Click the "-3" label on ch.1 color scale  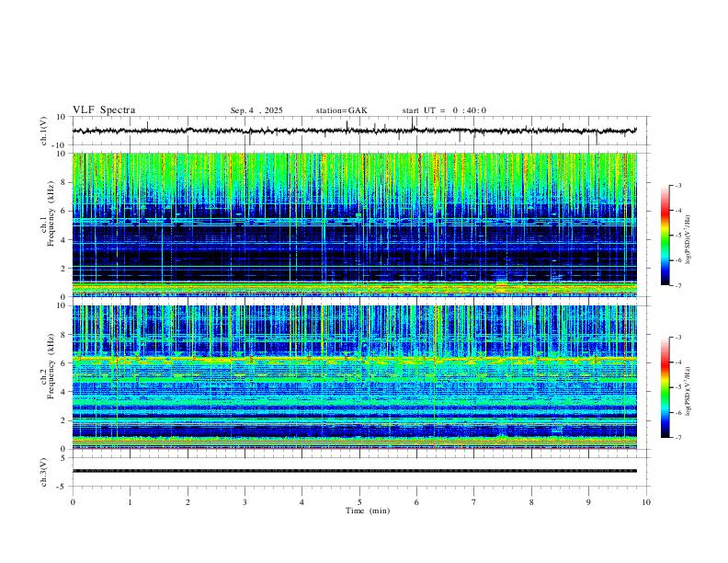(677, 185)
